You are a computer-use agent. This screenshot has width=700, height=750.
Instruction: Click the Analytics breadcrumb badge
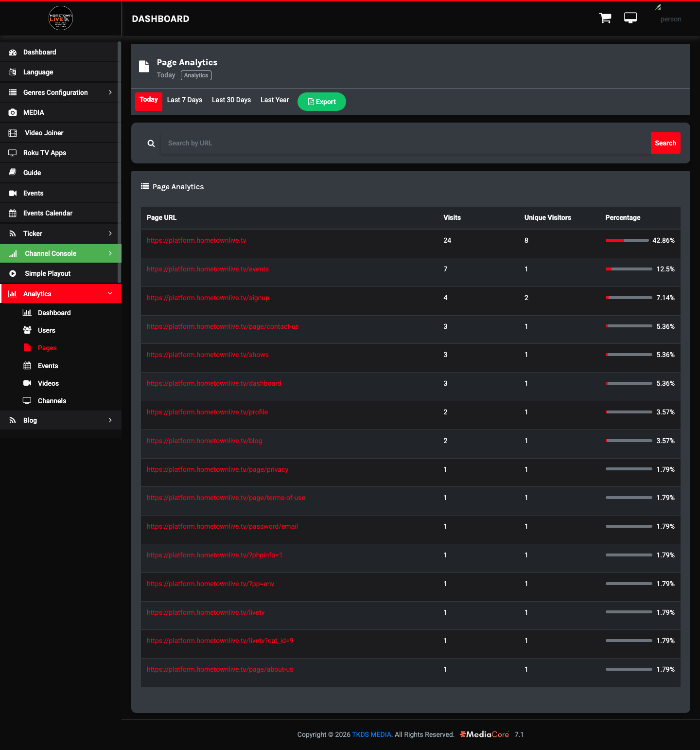[x=196, y=75]
